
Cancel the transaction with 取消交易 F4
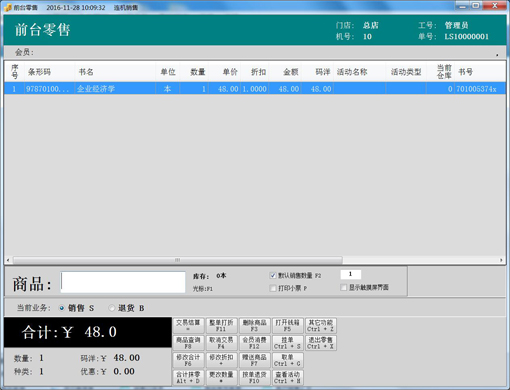pyautogui.click(x=221, y=343)
